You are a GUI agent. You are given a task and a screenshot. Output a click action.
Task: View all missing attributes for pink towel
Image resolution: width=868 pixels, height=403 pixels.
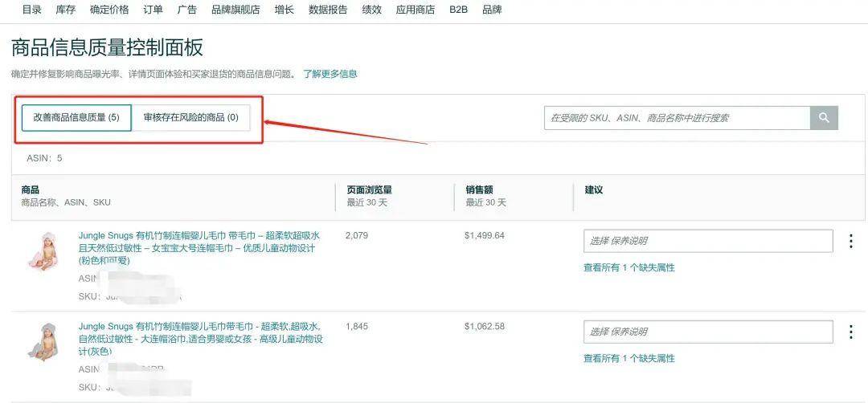click(x=628, y=267)
